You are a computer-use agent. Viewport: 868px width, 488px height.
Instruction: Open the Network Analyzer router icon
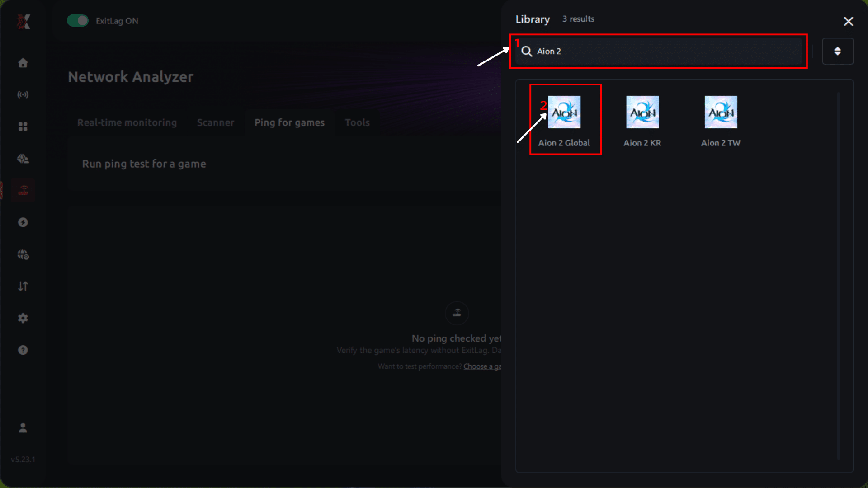pos(23,190)
